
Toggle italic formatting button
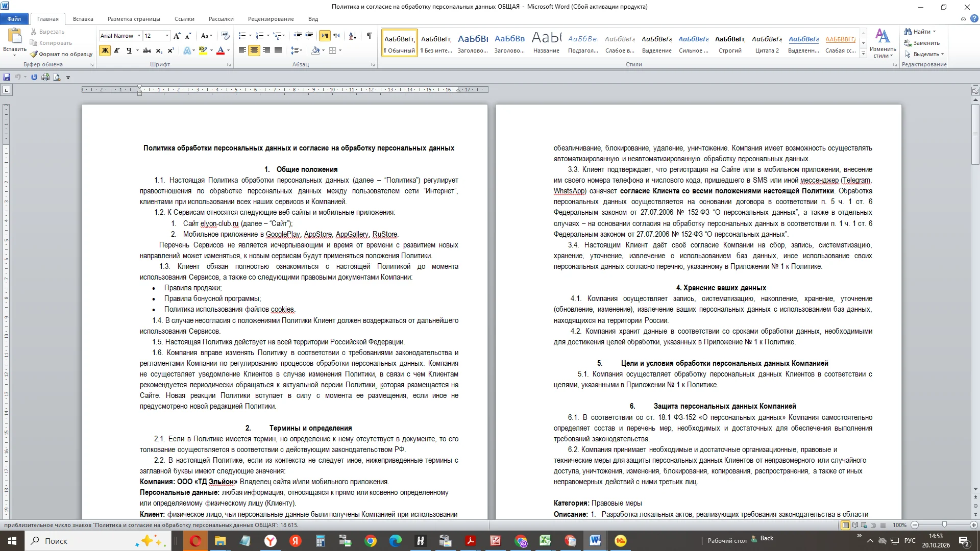[x=117, y=51]
